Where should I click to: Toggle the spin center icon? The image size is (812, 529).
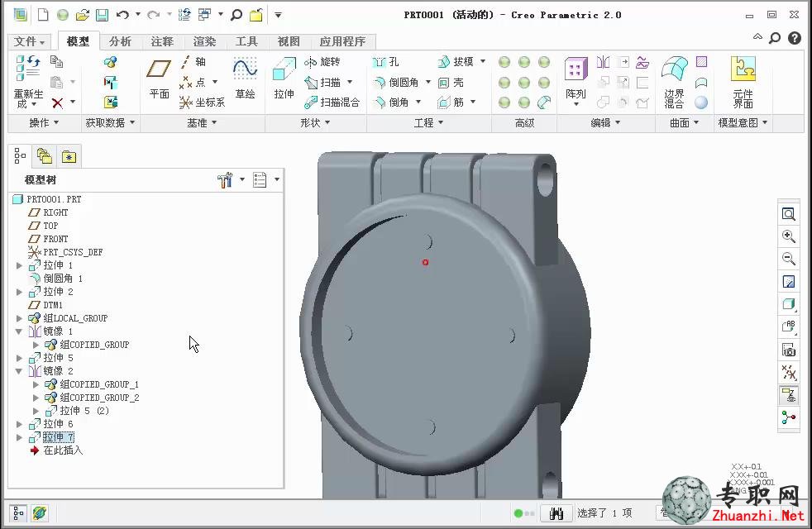[x=789, y=417]
